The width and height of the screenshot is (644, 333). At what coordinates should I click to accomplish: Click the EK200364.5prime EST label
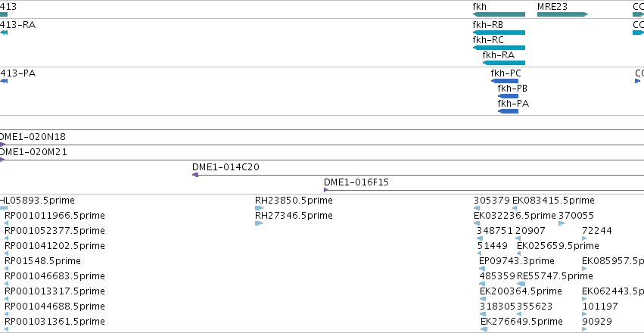(521, 291)
